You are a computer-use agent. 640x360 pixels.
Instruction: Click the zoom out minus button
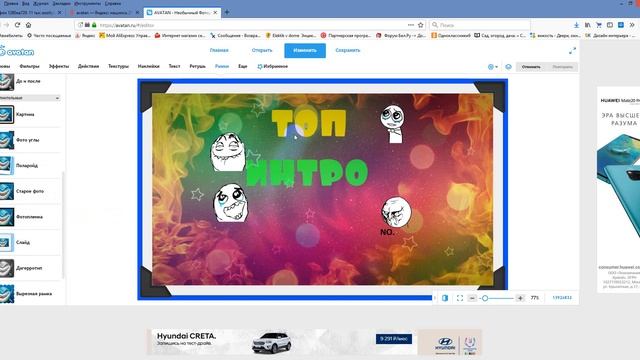[x=472, y=298]
